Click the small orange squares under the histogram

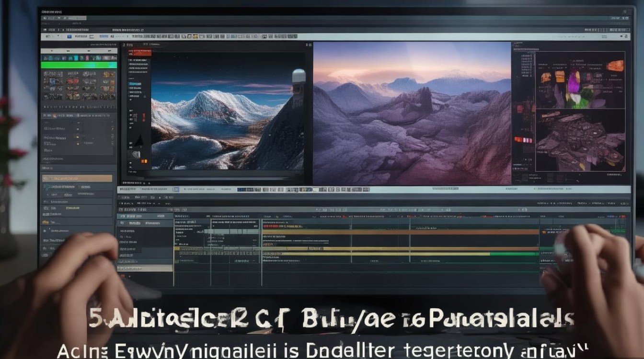pos(143,160)
